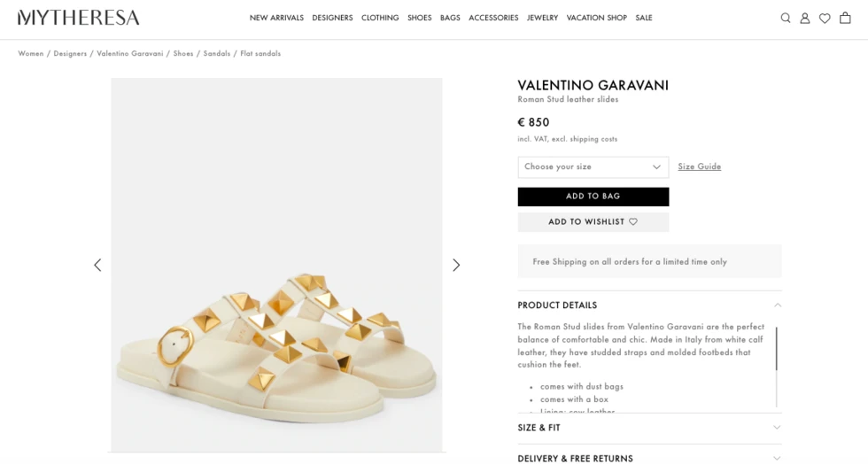Open the Shoes menu
This screenshot has height=464, width=868.
pos(420,18)
